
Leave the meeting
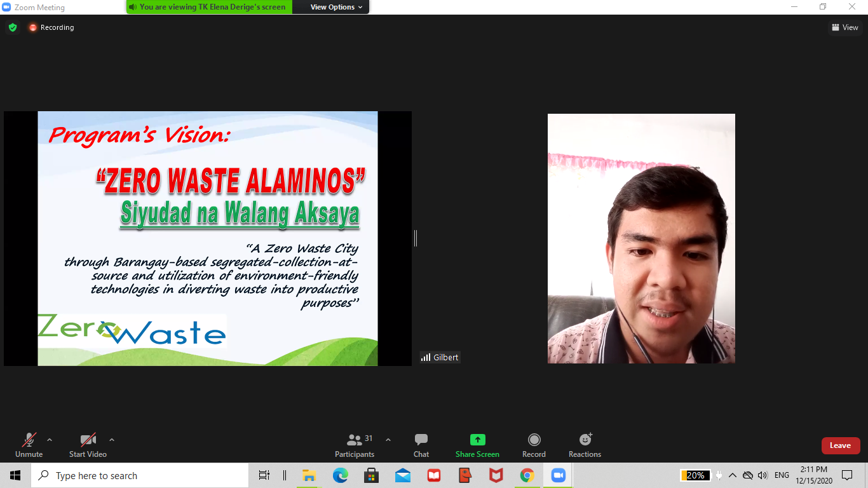[x=840, y=445]
